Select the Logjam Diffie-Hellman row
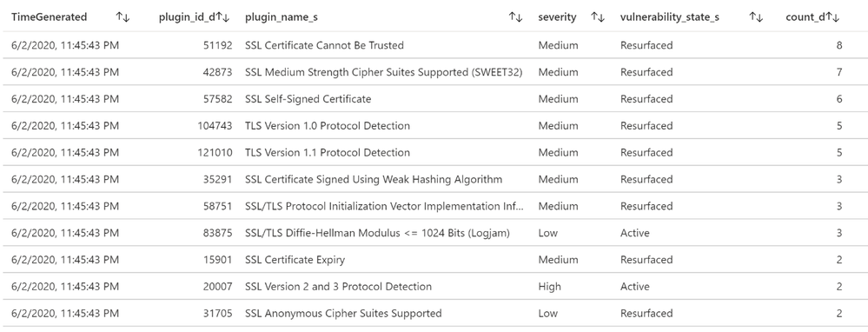Image resolution: width=868 pixels, height=332 pixels. (x=434, y=233)
